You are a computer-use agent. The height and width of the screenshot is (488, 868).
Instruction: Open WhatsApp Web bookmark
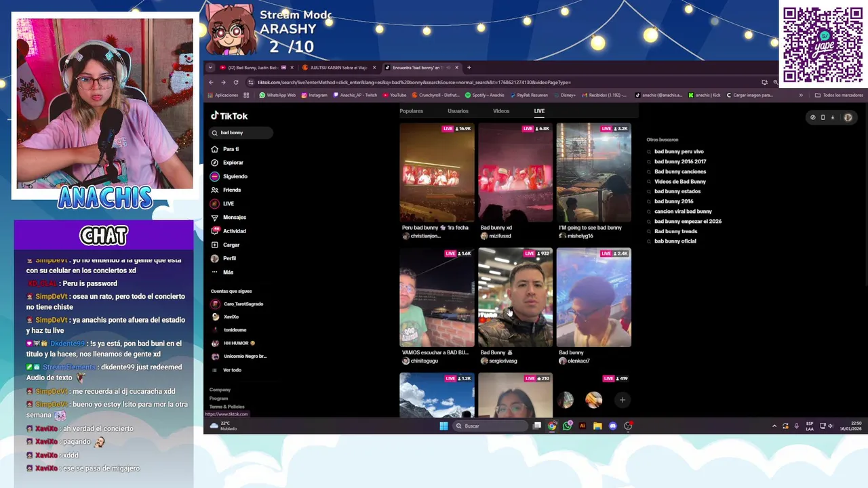277,96
